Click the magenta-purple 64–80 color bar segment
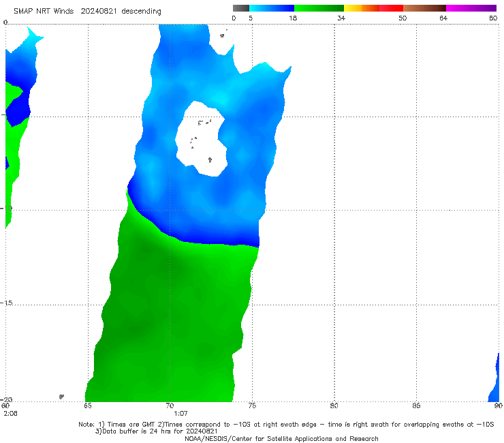The width and height of the screenshot is (504, 443). pyautogui.click(x=471, y=8)
